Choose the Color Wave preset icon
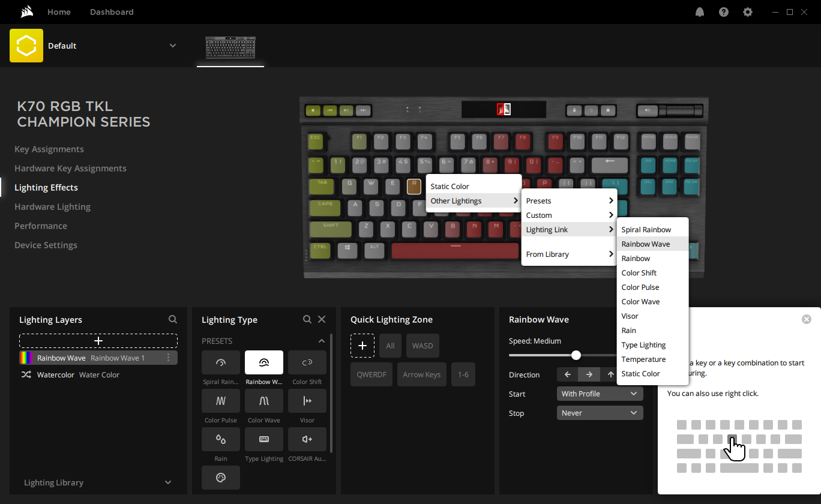This screenshot has width=821, height=504. point(264,401)
